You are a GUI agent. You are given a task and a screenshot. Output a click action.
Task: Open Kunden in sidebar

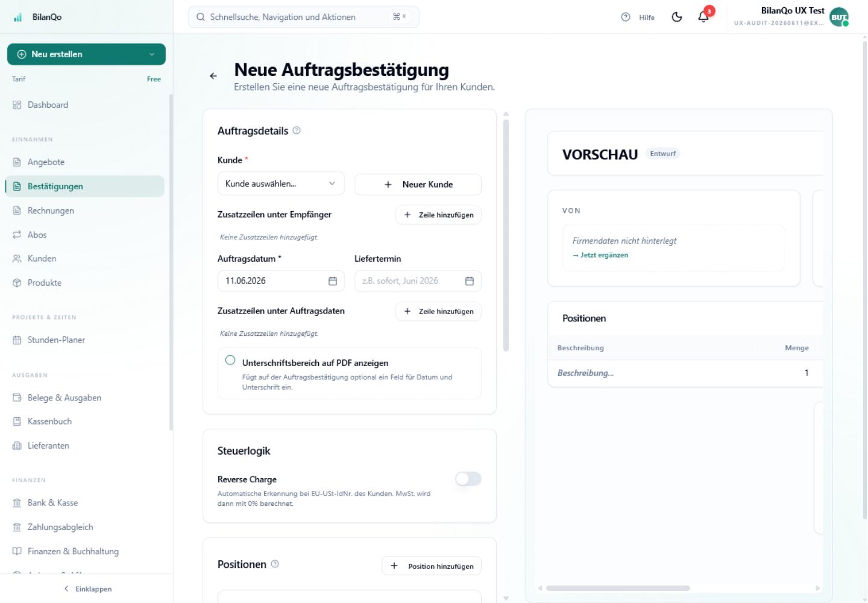(x=85, y=259)
